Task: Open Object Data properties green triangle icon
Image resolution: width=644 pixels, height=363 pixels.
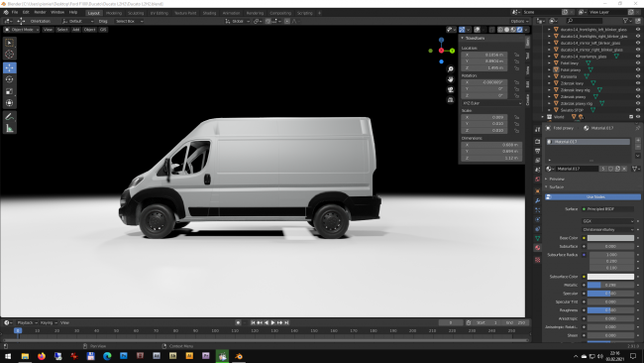Action: (x=538, y=238)
